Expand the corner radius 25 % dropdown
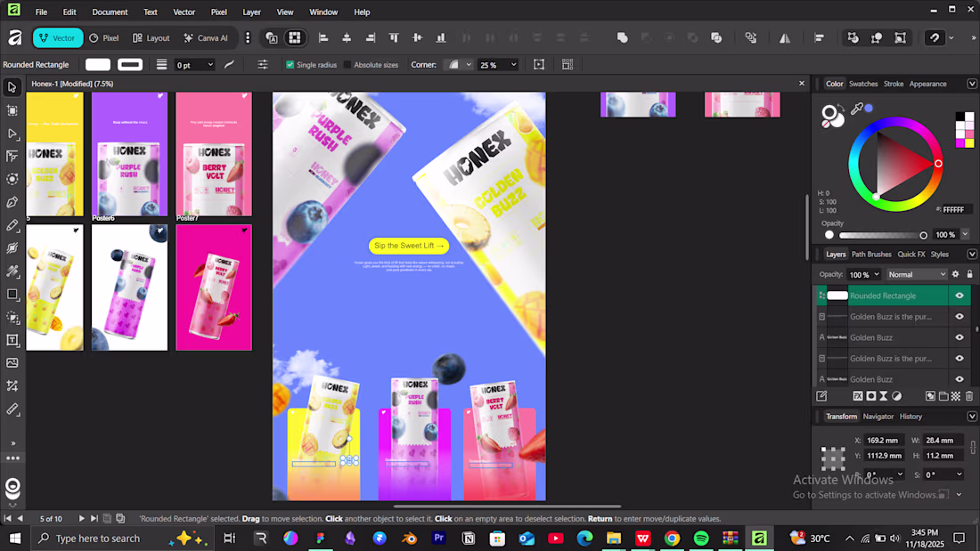 [x=512, y=65]
